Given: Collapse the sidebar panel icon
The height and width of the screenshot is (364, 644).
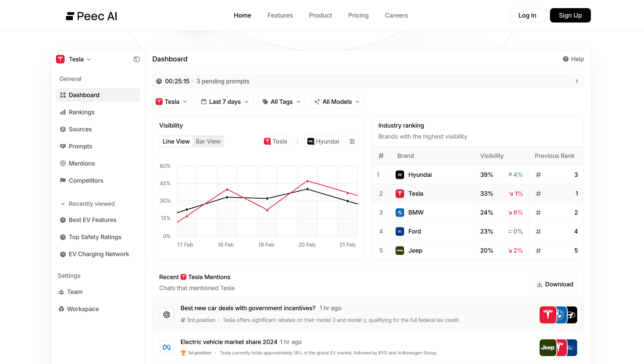Looking at the screenshot, I should pos(136,59).
